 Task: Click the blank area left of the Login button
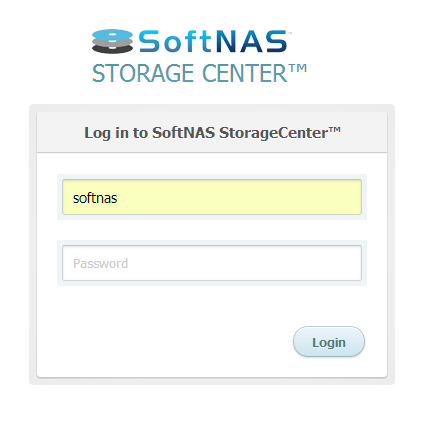167,342
